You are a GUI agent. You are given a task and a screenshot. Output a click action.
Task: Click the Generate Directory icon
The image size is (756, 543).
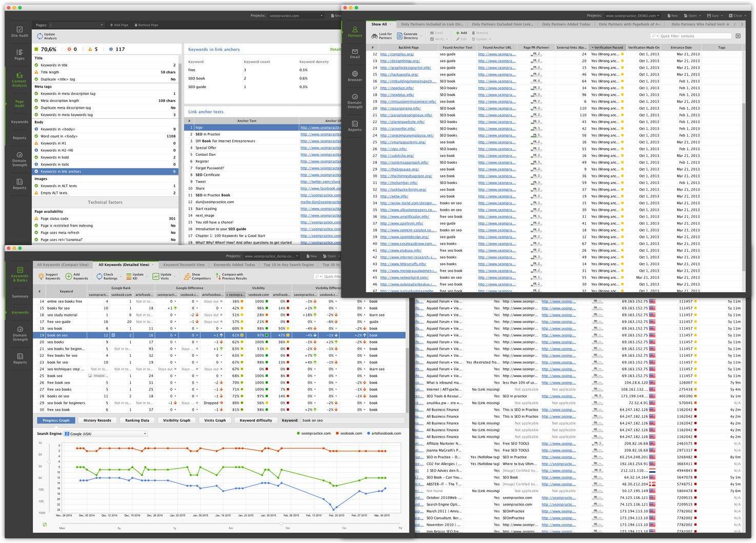point(400,36)
